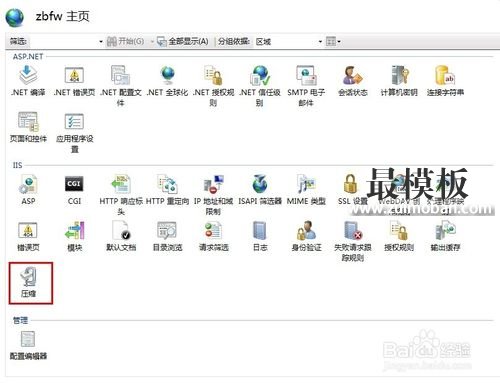500x383 pixels.
Task: Open 输出缓存 feature
Action: (x=445, y=236)
